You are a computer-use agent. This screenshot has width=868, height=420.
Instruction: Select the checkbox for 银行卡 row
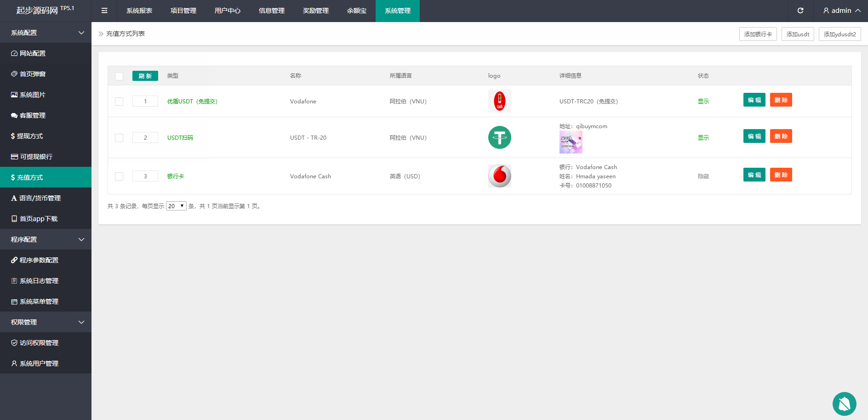coord(119,176)
